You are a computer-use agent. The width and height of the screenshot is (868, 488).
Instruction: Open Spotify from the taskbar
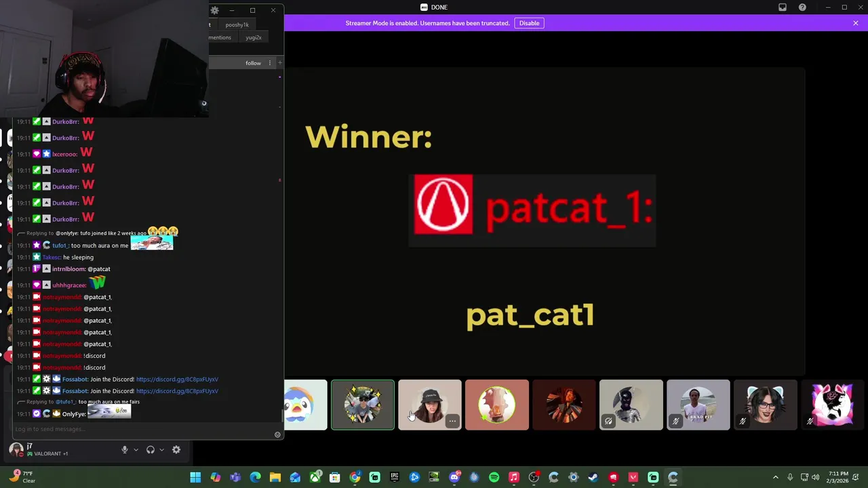(x=494, y=477)
